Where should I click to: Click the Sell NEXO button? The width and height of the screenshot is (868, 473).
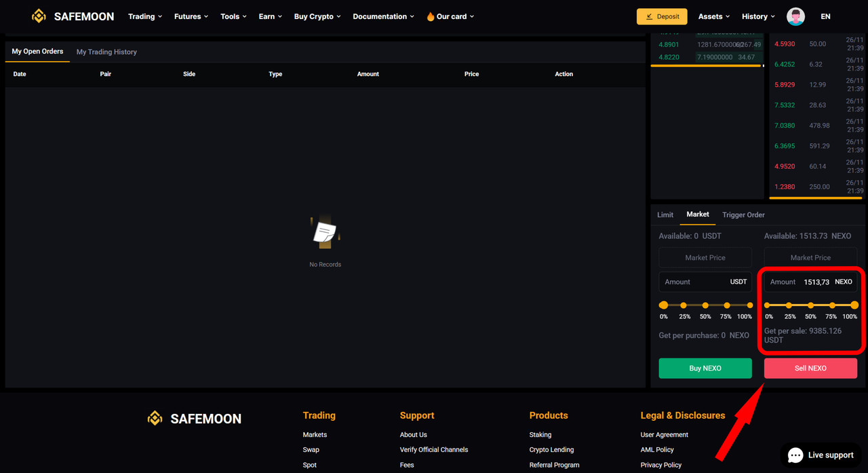(x=810, y=368)
